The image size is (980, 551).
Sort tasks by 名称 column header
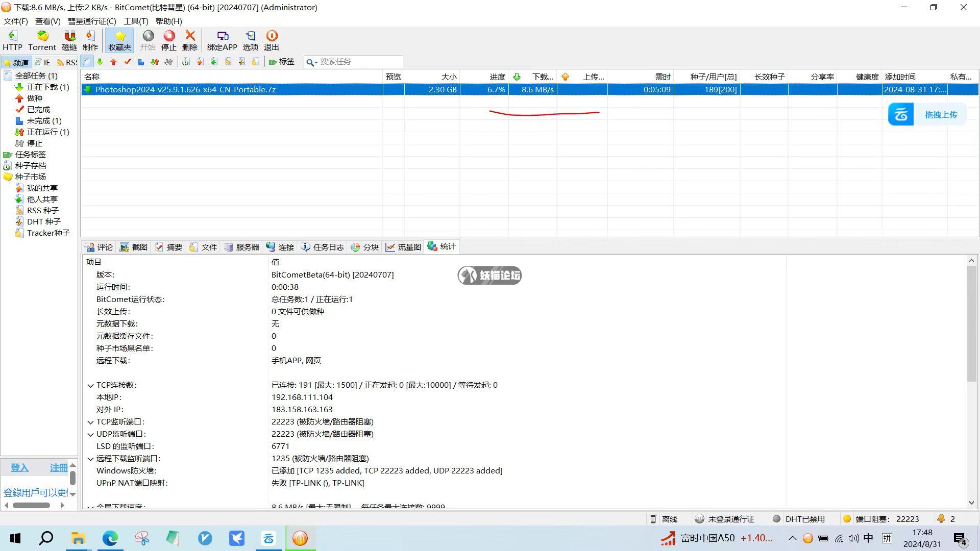[x=232, y=77]
